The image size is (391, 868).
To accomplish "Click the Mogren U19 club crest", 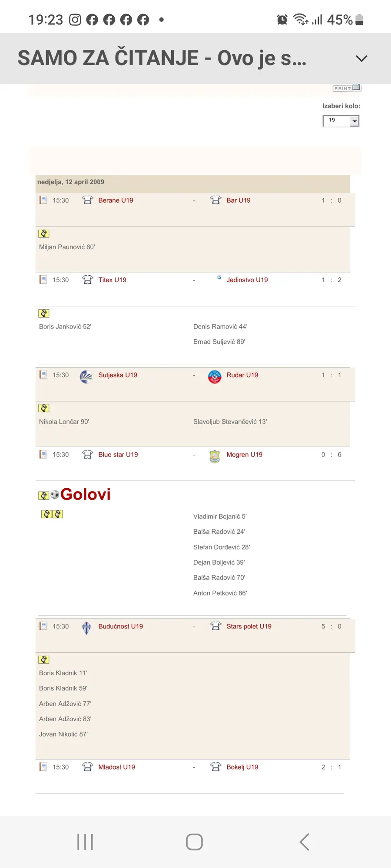I will click(x=215, y=456).
